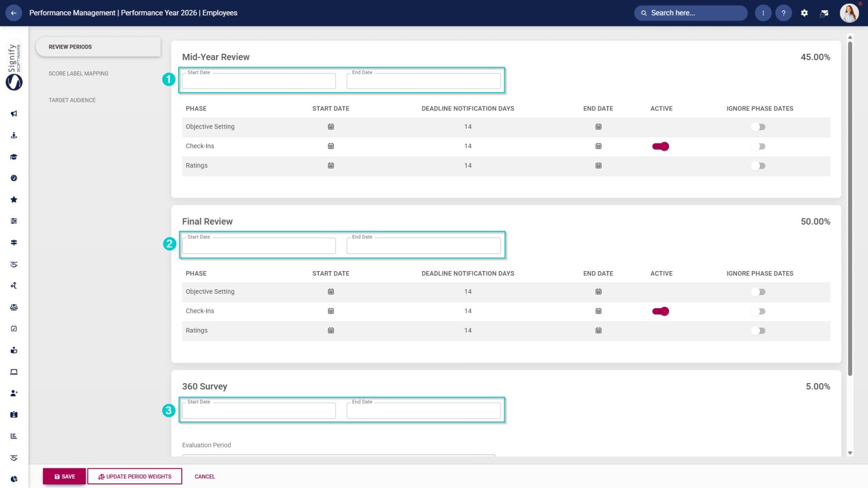Open the three-dot more options menu
868x488 pixels.
(x=763, y=13)
